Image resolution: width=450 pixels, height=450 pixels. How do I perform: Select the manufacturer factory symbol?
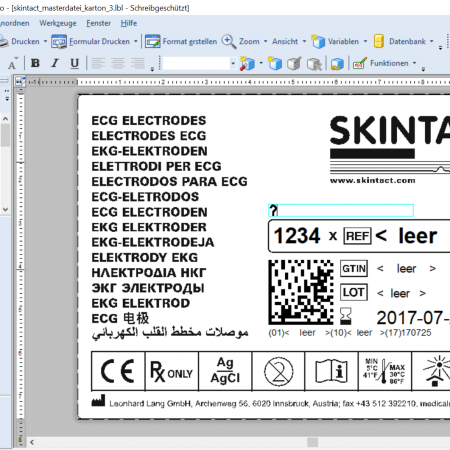pos(98,401)
